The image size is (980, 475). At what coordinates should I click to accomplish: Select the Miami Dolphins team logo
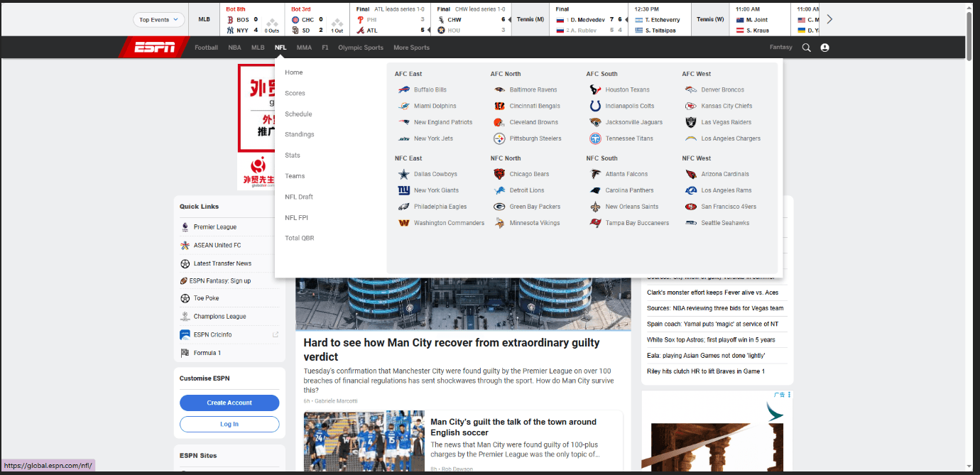tap(403, 106)
